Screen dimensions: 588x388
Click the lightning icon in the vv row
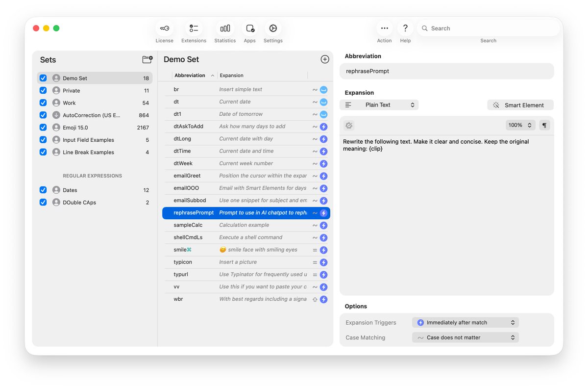323,287
